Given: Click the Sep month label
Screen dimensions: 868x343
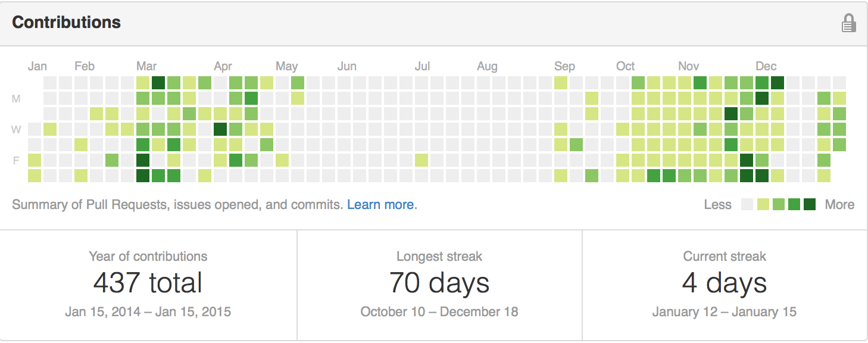Looking at the screenshot, I should click(x=564, y=66).
